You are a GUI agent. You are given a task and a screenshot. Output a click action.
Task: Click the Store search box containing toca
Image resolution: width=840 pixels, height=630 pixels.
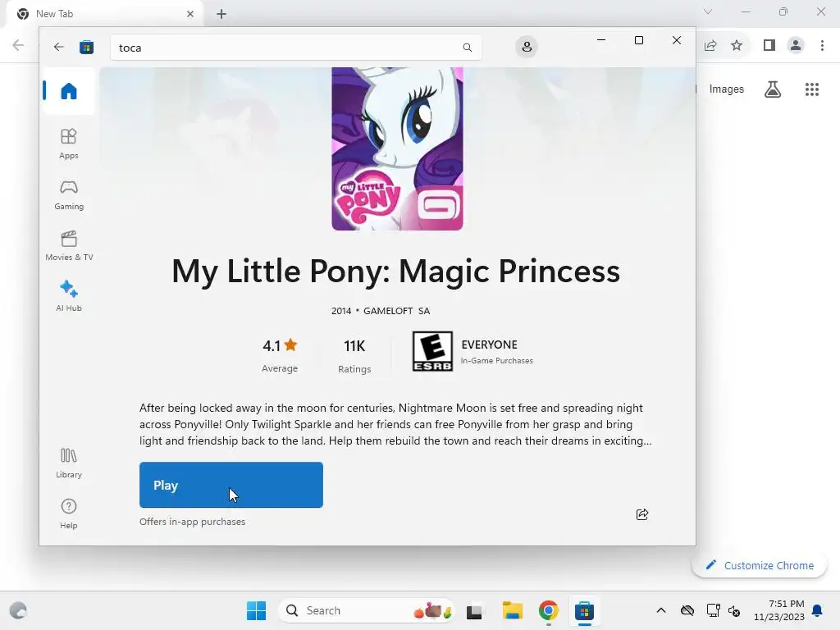[295, 47]
